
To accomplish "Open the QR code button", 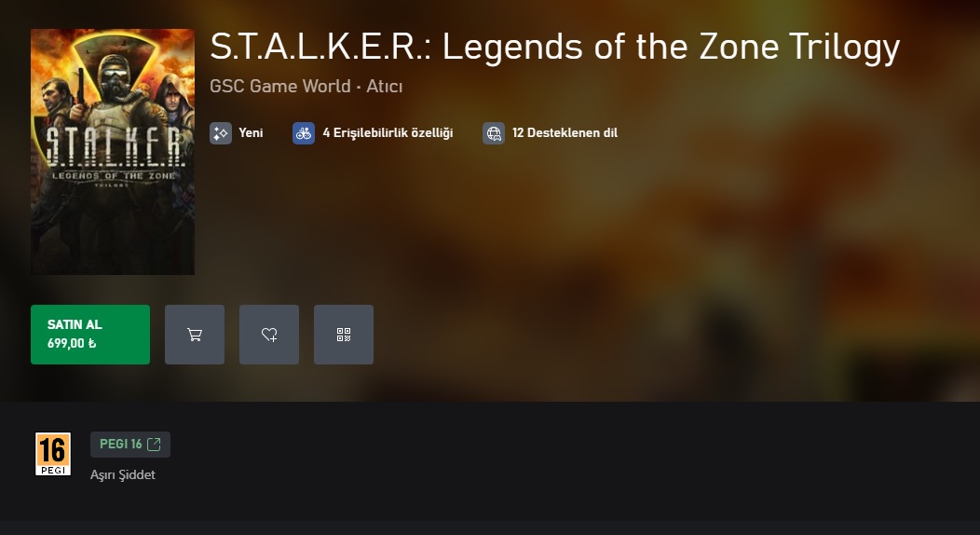I will click(344, 335).
